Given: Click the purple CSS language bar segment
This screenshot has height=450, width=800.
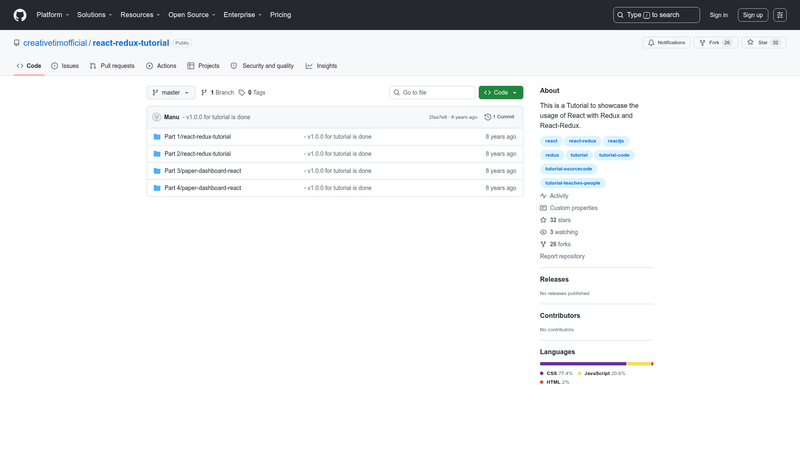Looking at the screenshot, I should (583, 364).
